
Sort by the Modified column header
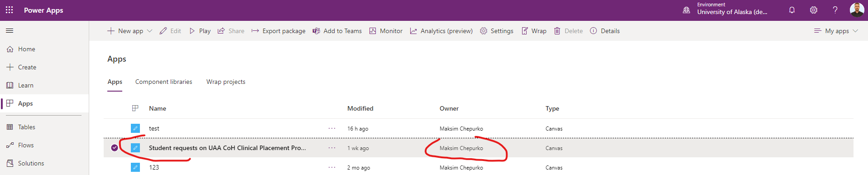pyautogui.click(x=360, y=108)
